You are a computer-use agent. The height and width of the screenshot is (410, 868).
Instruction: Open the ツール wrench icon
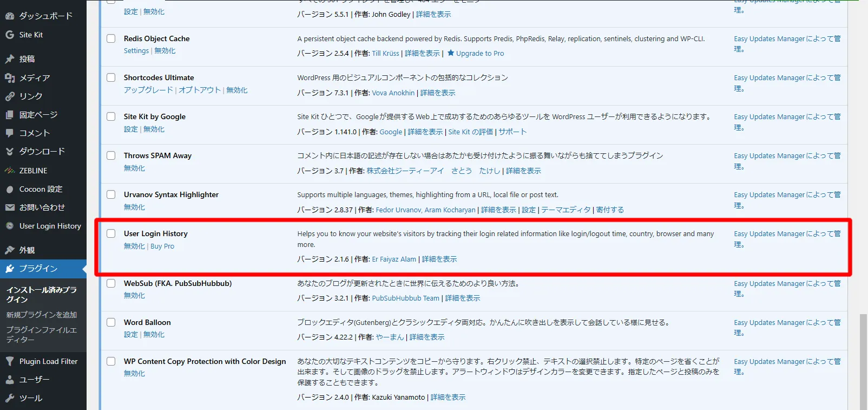(10, 398)
